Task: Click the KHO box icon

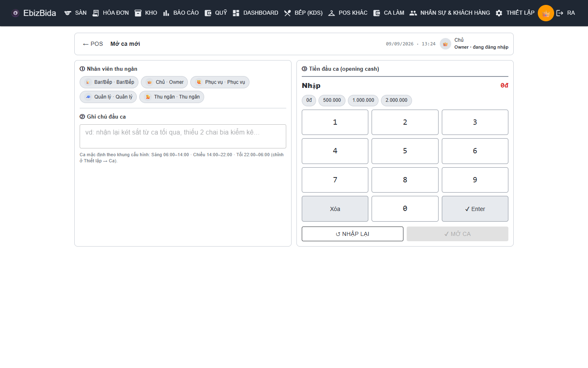Action: coord(138,13)
